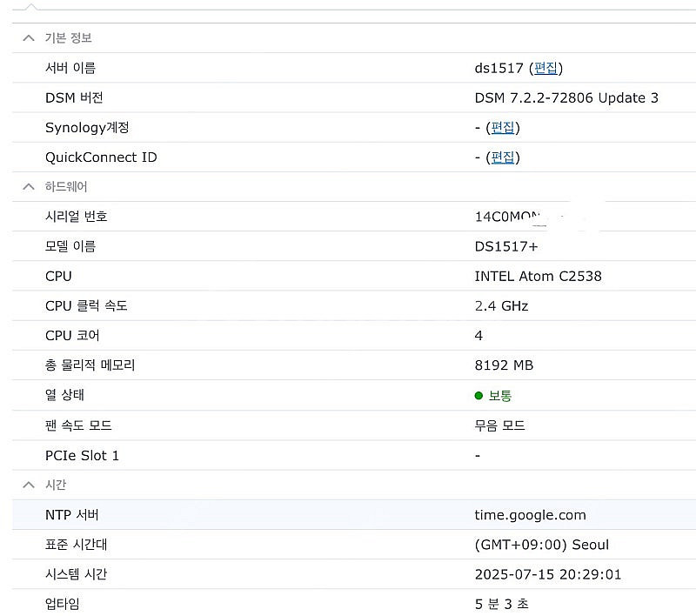Select the CPU 클럭 속도 label

[86, 305]
